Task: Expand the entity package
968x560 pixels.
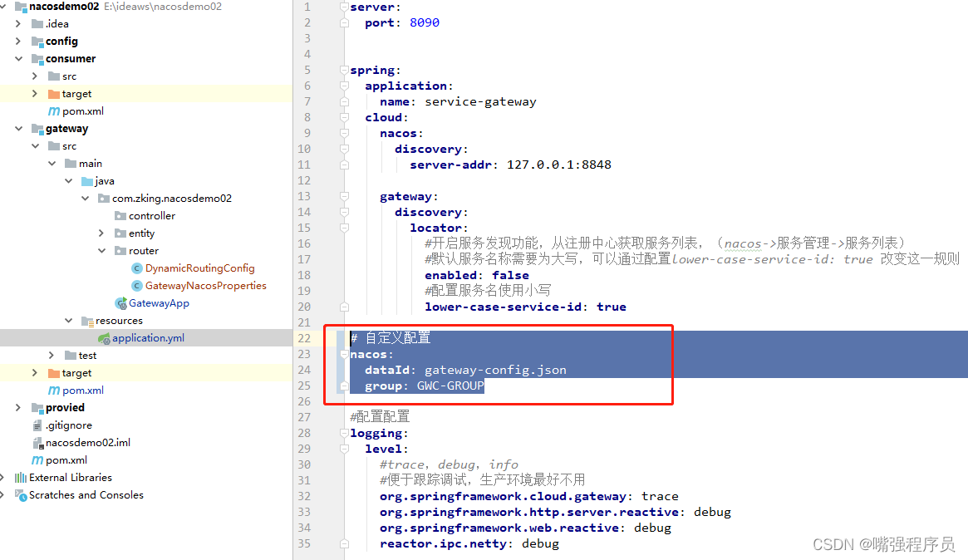Action: point(101,233)
